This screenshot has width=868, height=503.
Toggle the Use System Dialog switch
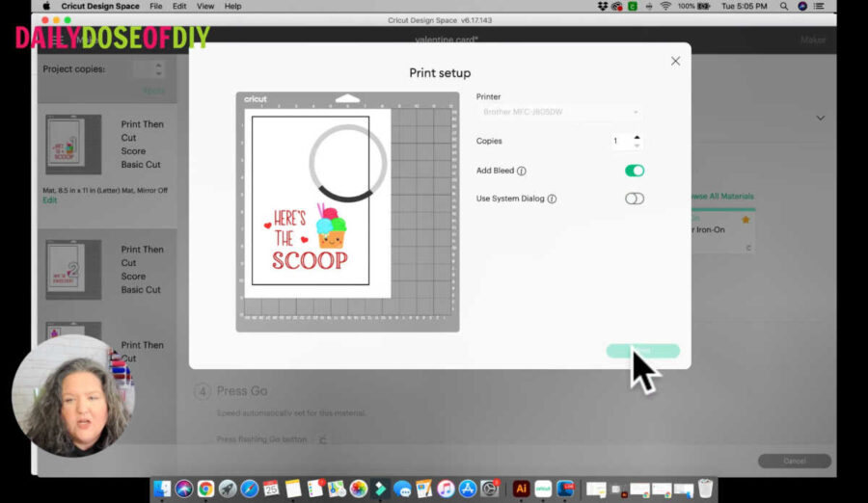635,199
